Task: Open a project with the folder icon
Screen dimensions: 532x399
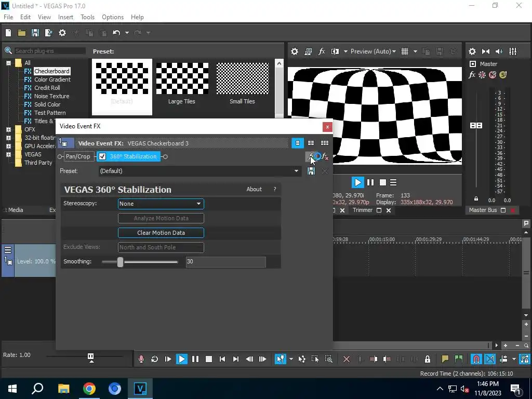Action: click(22, 33)
